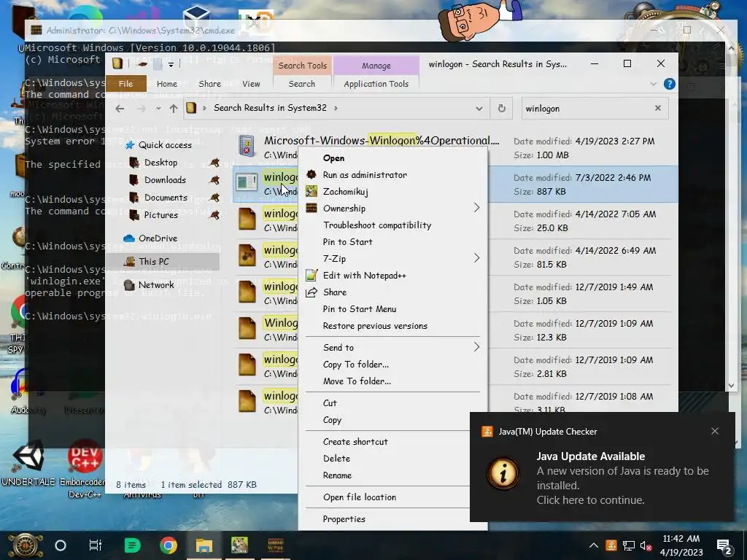Viewport: 747px width, 560px height.
Task: Choose Cut from context menu
Action: pyautogui.click(x=330, y=402)
